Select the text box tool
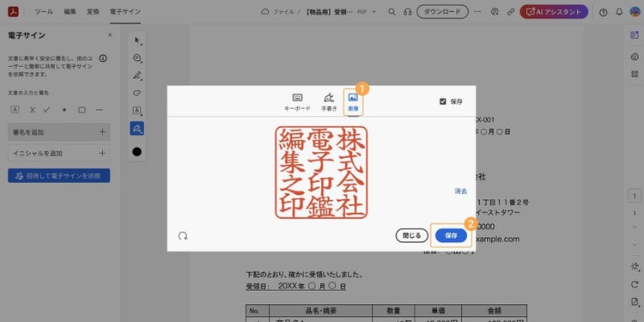The image size is (644, 322). click(x=137, y=111)
